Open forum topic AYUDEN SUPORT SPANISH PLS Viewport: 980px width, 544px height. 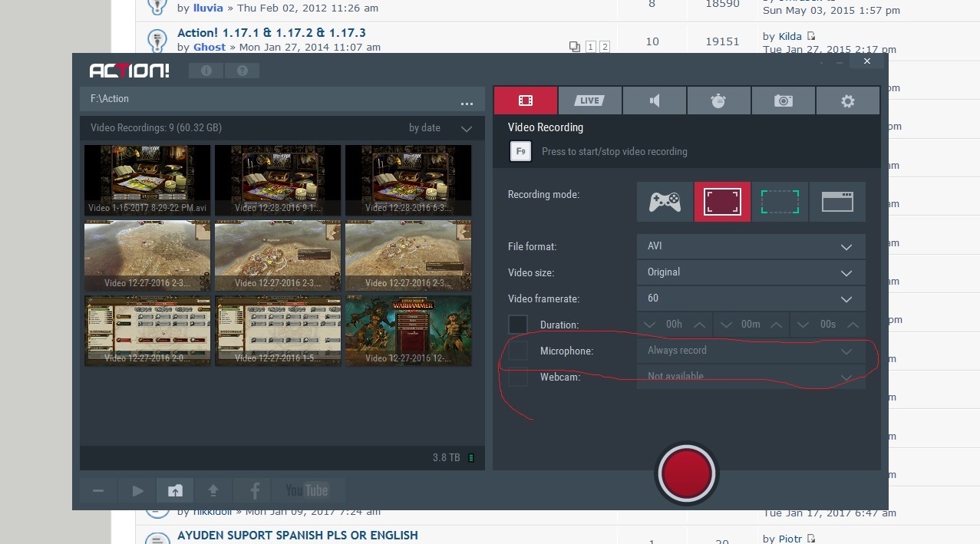[x=298, y=536]
